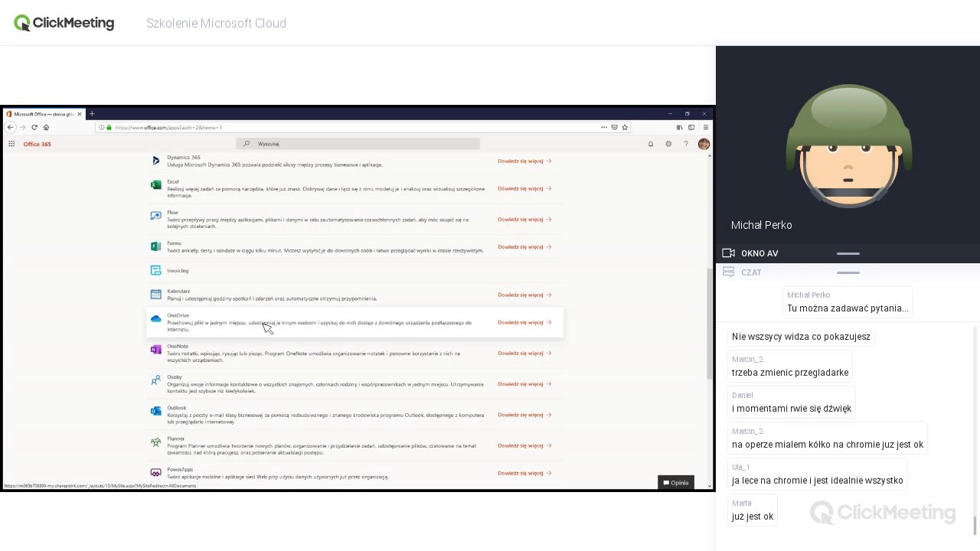Open Office settings gear
Viewport: 980px width, 551px height.
[x=668, y=144]
